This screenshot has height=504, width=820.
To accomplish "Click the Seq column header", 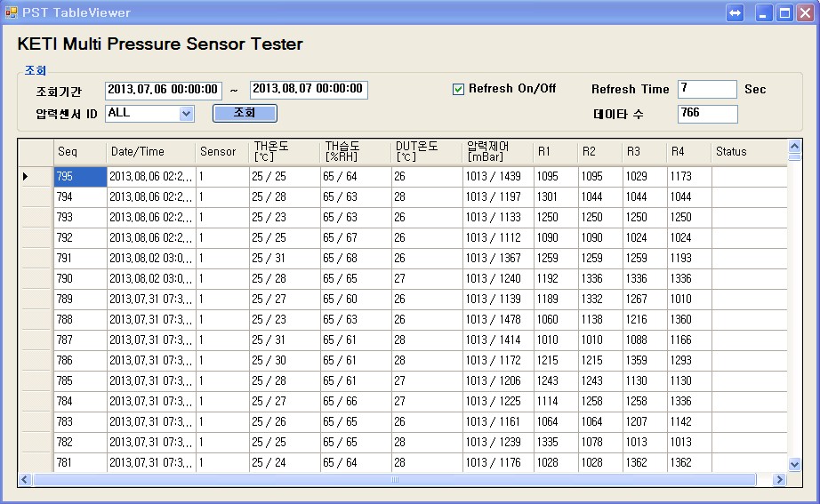I will [x=80, y=152].
